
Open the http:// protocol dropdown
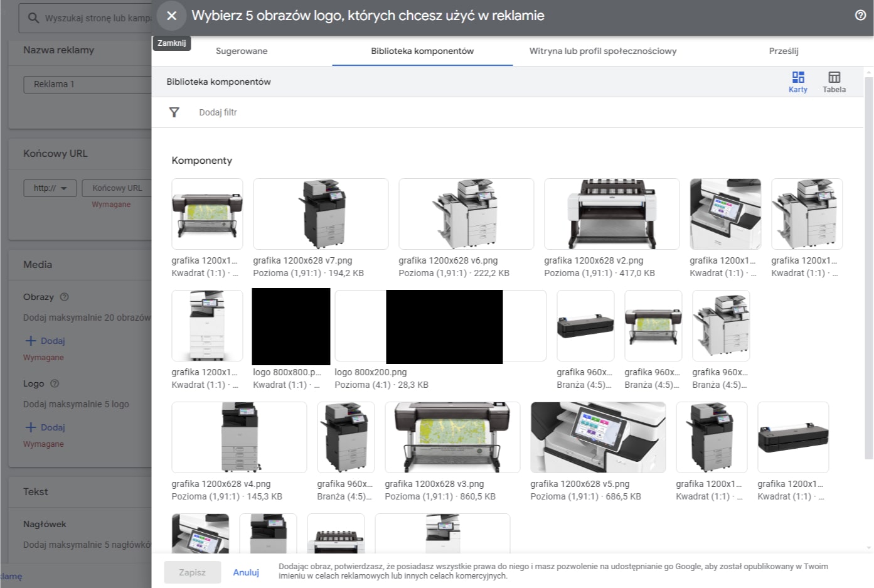click(50, 188)
